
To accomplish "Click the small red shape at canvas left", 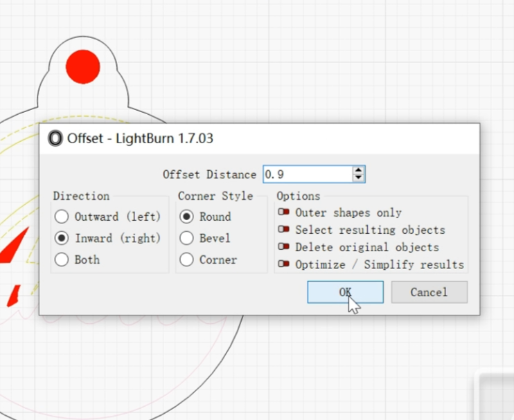I will (x=12, y=295).
